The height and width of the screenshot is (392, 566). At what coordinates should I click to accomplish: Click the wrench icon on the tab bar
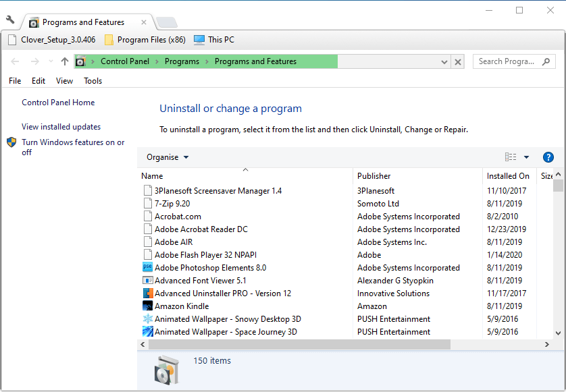click(x=9, y=21)
